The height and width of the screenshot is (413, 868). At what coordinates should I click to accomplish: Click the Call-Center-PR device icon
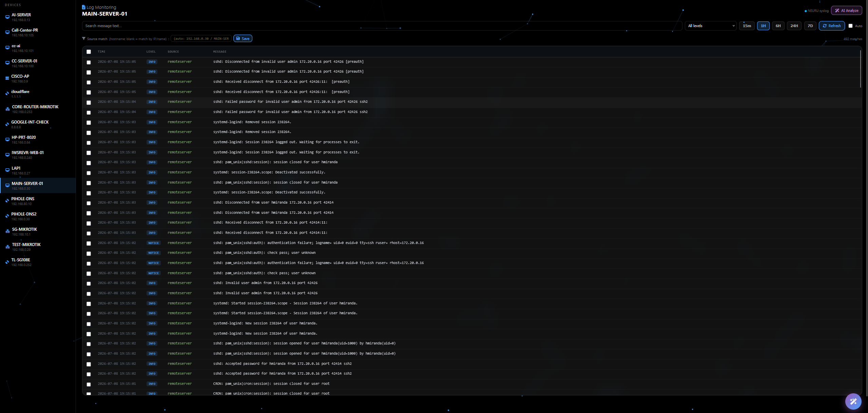click(7, 32)
